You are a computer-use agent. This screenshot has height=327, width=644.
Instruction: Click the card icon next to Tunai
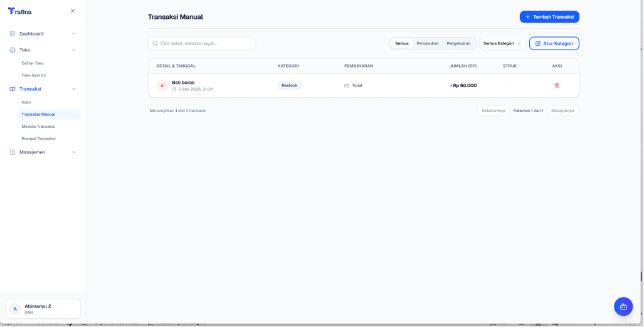[x=347, y=85]
